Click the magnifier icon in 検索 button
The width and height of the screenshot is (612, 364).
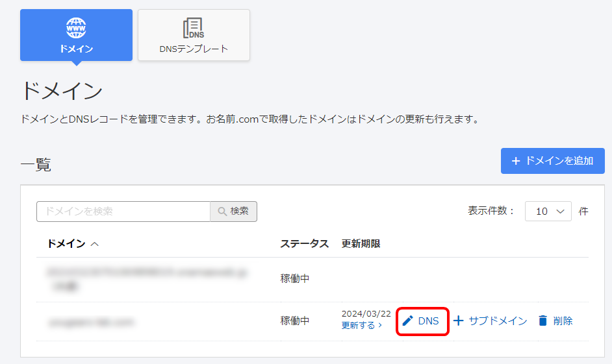(222, 212)
